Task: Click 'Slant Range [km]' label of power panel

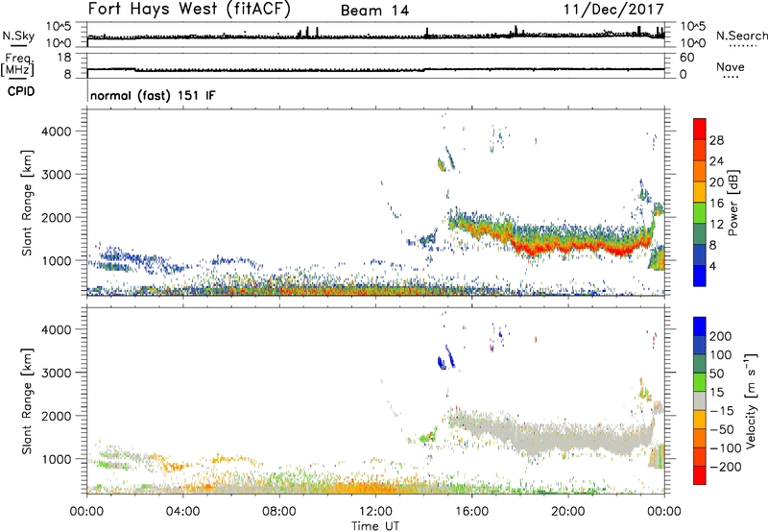Action: point(27,203)
